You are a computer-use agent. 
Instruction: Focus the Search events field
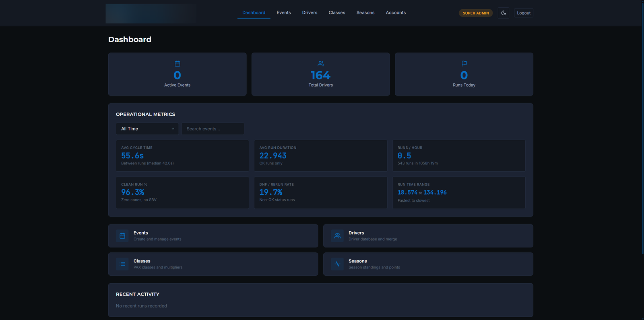[x=213, y=129]
